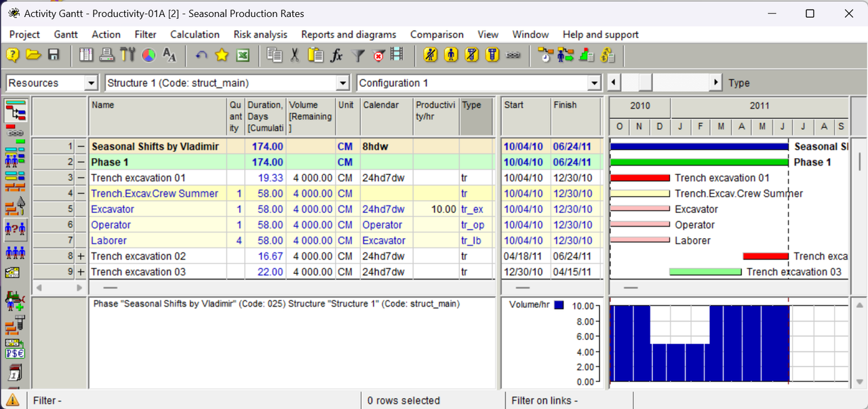
Task: Click the yellow star icon
Action: [x=222, y=56]
